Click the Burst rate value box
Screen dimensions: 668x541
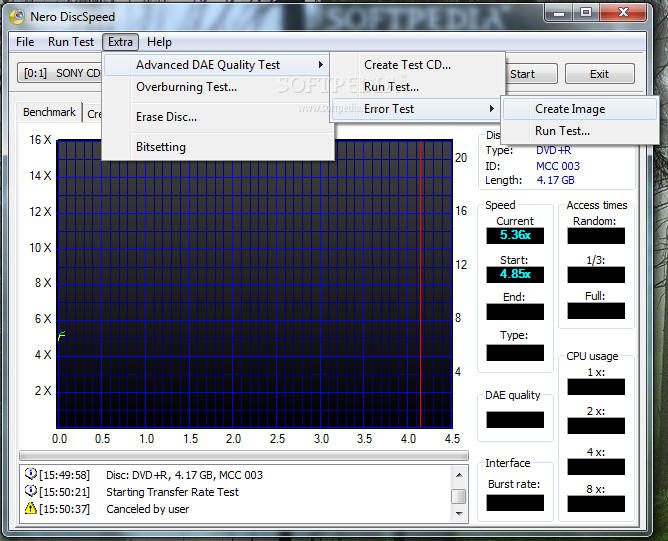[x=515, y=503]
